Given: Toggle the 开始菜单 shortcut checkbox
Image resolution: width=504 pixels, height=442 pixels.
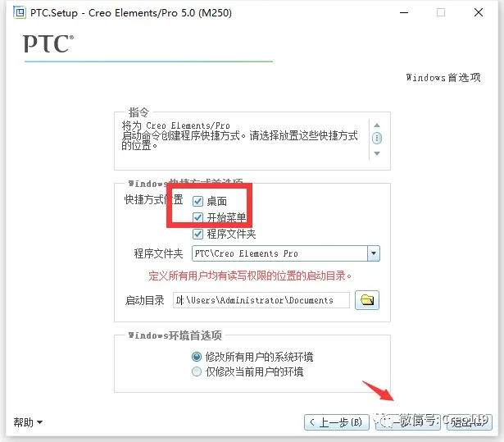Looking at the screenshot, I should point(198,217).
